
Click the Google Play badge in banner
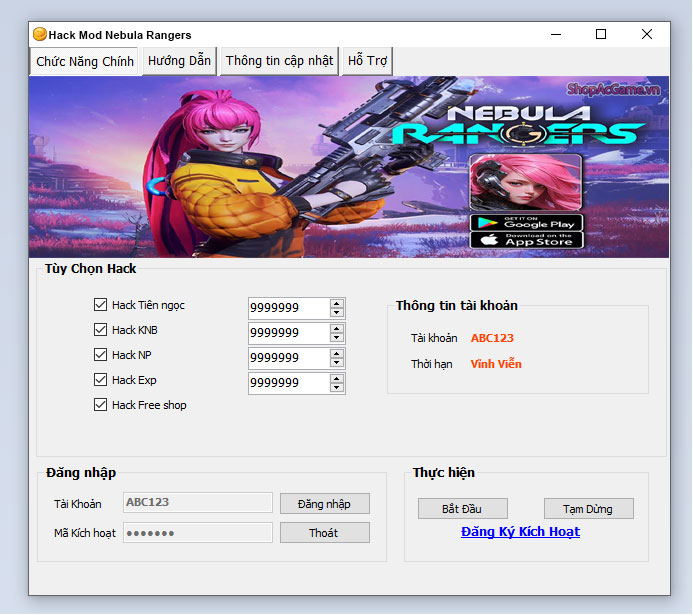pyautogui.click(x=526, y=222)
